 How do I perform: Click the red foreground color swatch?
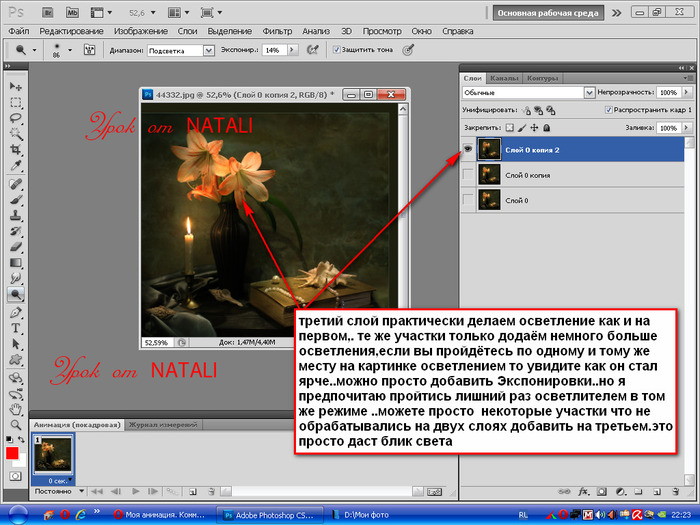click(12, 453)
